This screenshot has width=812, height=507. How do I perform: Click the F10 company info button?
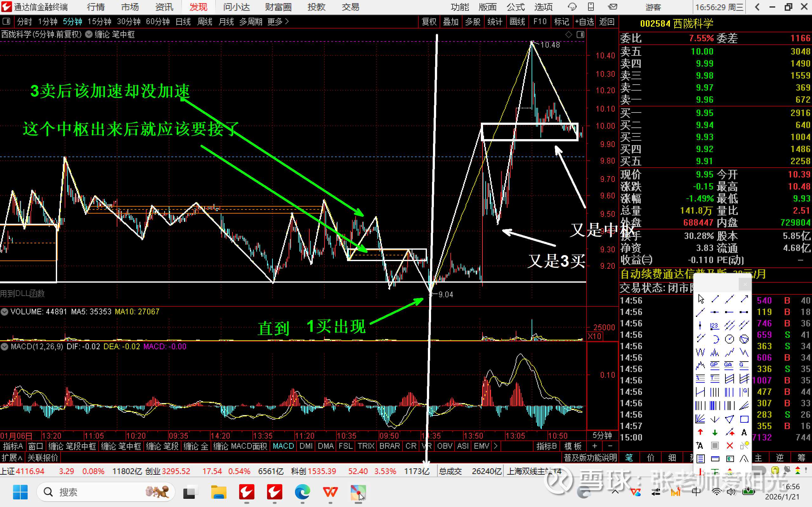coord(540,22)
